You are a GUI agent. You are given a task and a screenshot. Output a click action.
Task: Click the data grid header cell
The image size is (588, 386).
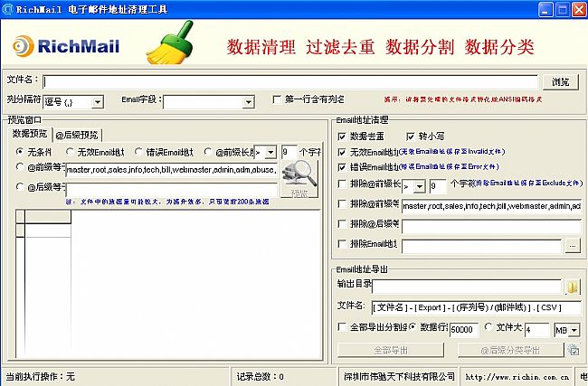[x=48, y=217]
